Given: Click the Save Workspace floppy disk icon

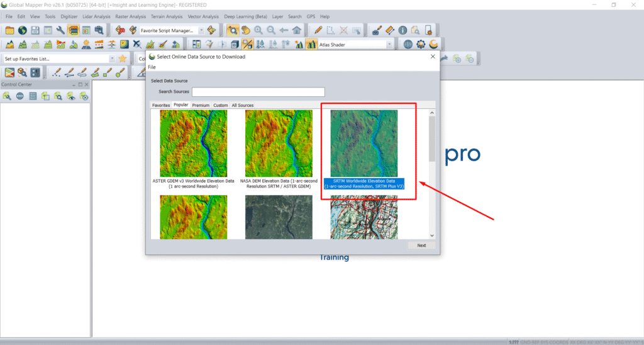Looking at the screenshot, I should coord(35,30).
